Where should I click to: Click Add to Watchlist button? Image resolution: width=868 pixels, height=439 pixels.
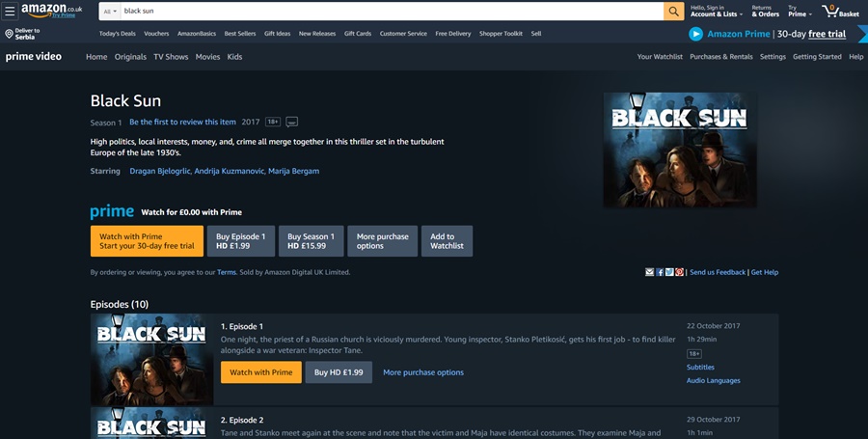pyautogui.click(x=447, y=241)
